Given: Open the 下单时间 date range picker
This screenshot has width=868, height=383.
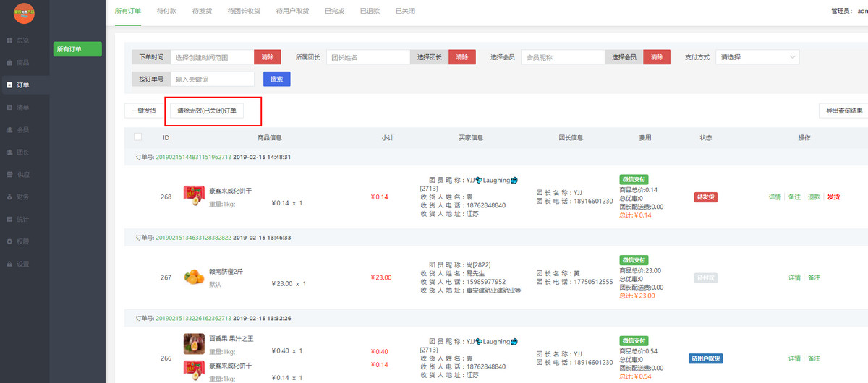Looking at the screenshot, I should [212, 57].
